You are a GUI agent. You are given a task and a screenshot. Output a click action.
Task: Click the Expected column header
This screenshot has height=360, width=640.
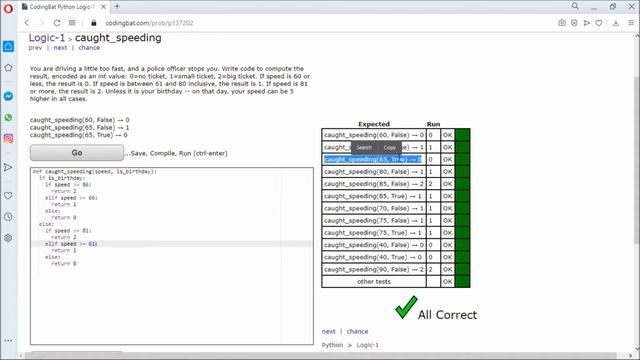[374, 124]
